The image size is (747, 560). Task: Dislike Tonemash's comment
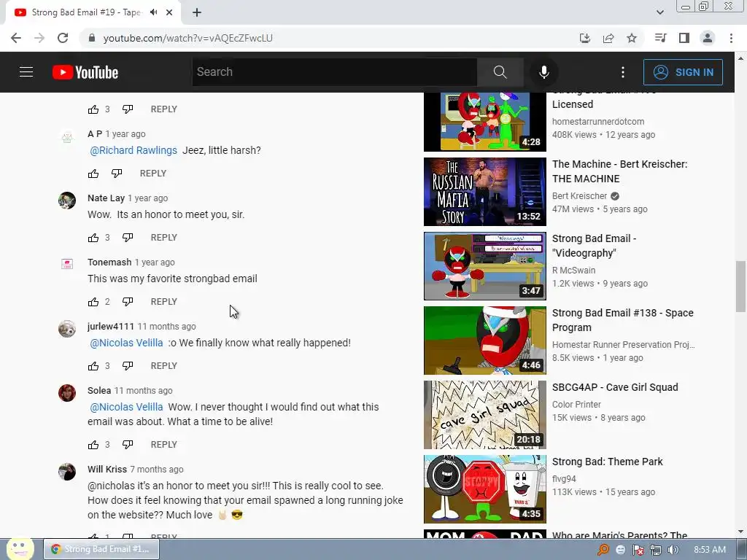[x=128, y=302]
